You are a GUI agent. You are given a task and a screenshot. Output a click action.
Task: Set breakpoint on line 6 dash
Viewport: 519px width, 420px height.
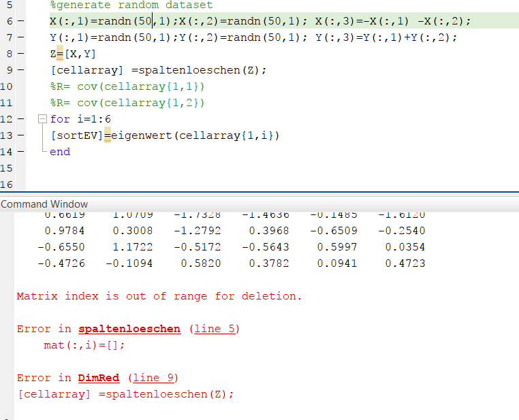click(x=20, y=22)
